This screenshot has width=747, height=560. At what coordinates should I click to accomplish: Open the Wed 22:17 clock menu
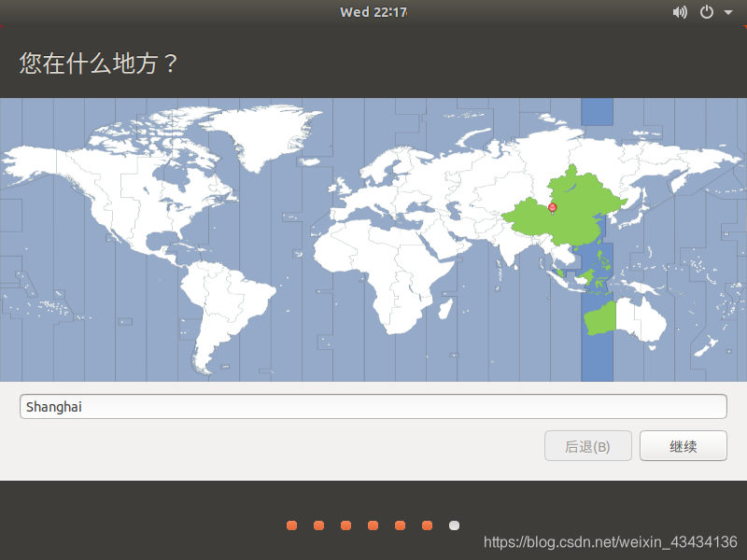tap(373, 12)
